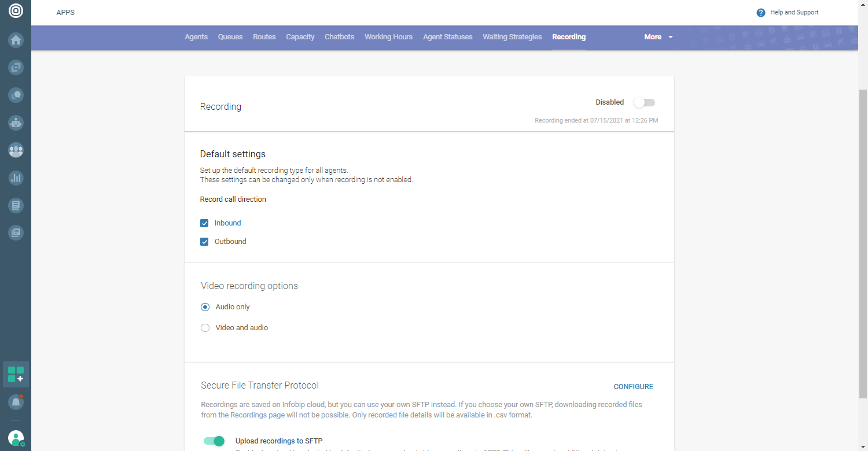Open the Apps grid icon in sidebar
The image size is (868, 451).
pos(16,374)
